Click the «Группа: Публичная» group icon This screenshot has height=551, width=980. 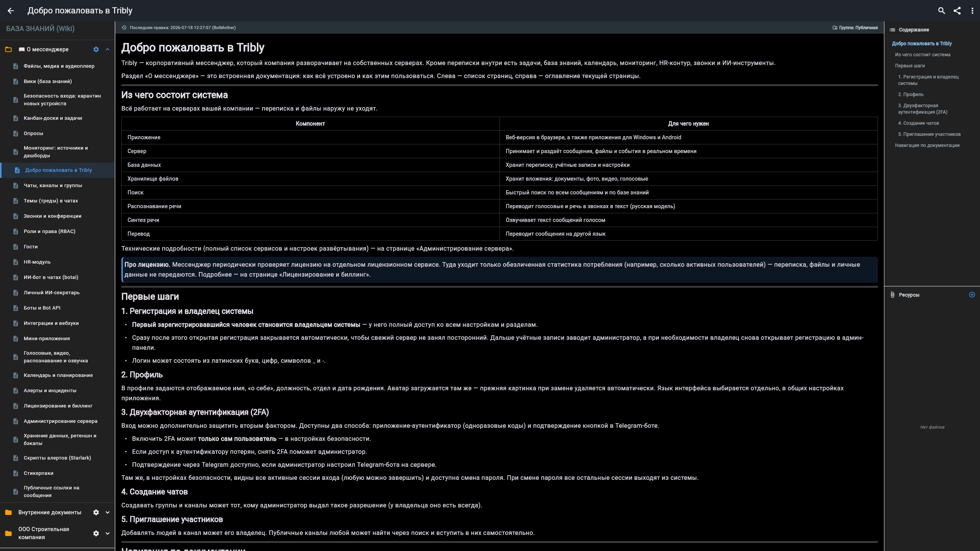point(835,28)
